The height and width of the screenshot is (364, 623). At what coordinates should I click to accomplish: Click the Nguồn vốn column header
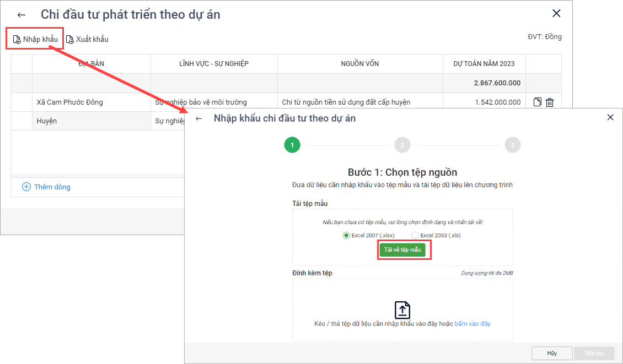click(360, 64)
